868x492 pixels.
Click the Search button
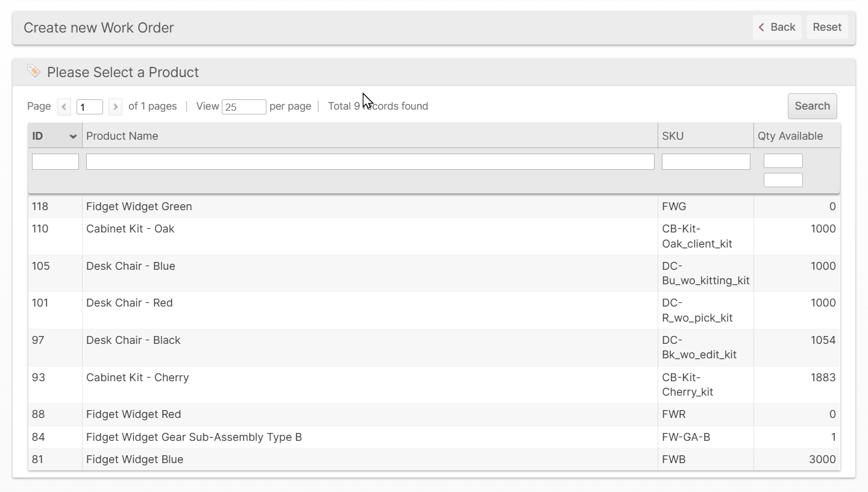tap(812, 106)
